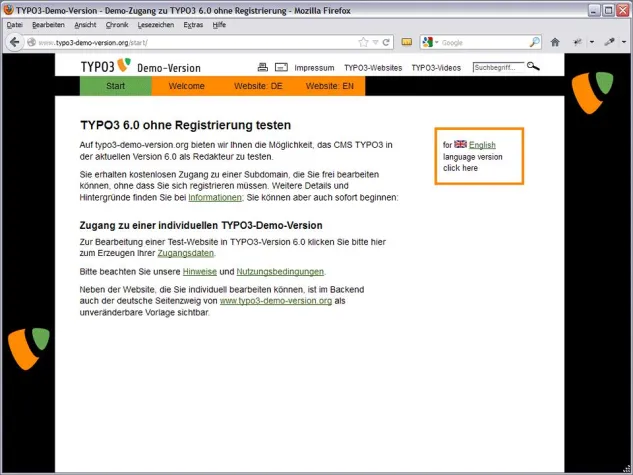Click the UK flag icon
The image size is (633, 475).
(x=460, y=144)
